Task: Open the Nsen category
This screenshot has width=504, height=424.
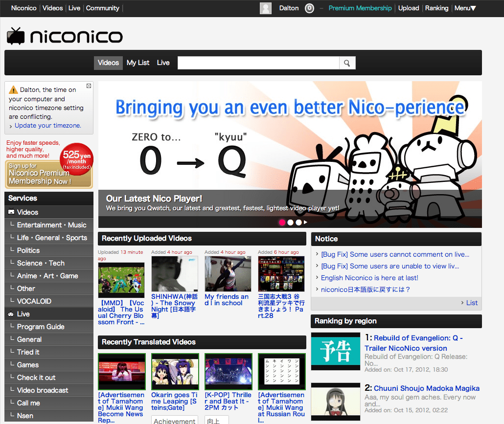Action: click(49, 416)
